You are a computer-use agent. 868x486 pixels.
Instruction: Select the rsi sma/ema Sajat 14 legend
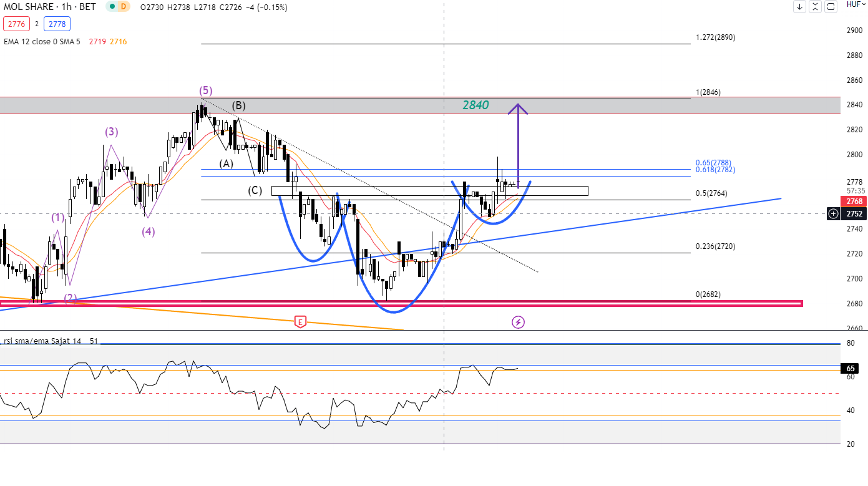(x=42, y=341)
